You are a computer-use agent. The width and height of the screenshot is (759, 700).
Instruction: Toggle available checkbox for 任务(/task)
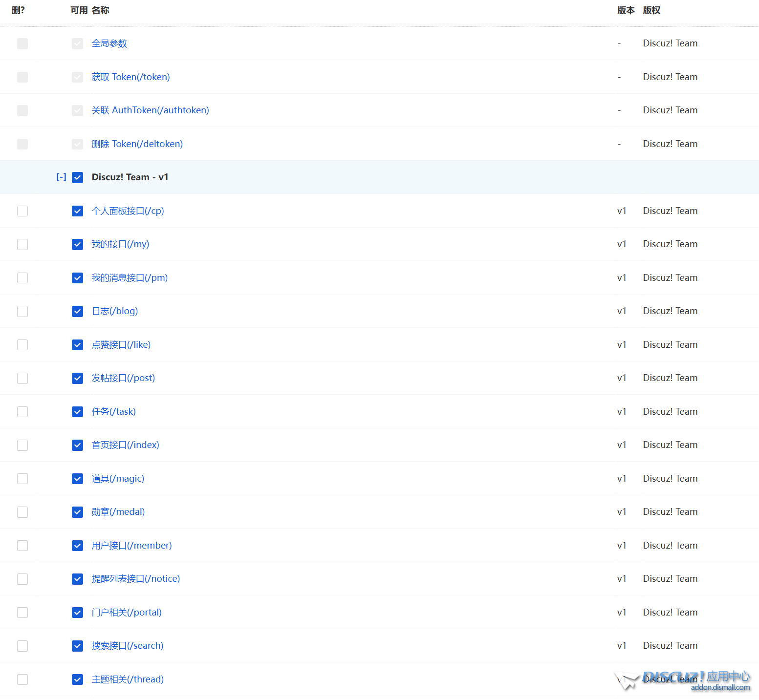coord(77,412)
